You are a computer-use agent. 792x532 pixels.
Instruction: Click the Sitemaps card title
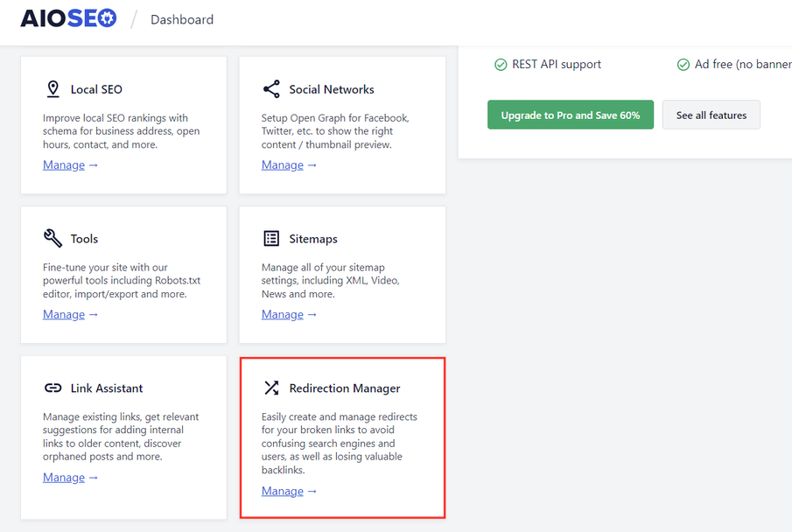tap(313, 239)
